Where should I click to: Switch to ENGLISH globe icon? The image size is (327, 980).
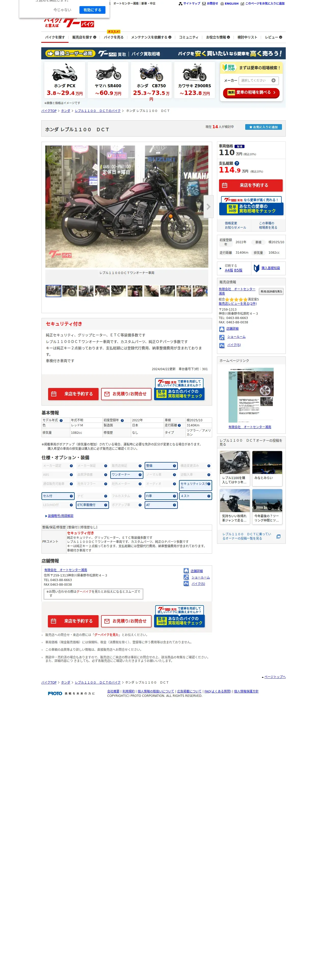coord(222,4)
